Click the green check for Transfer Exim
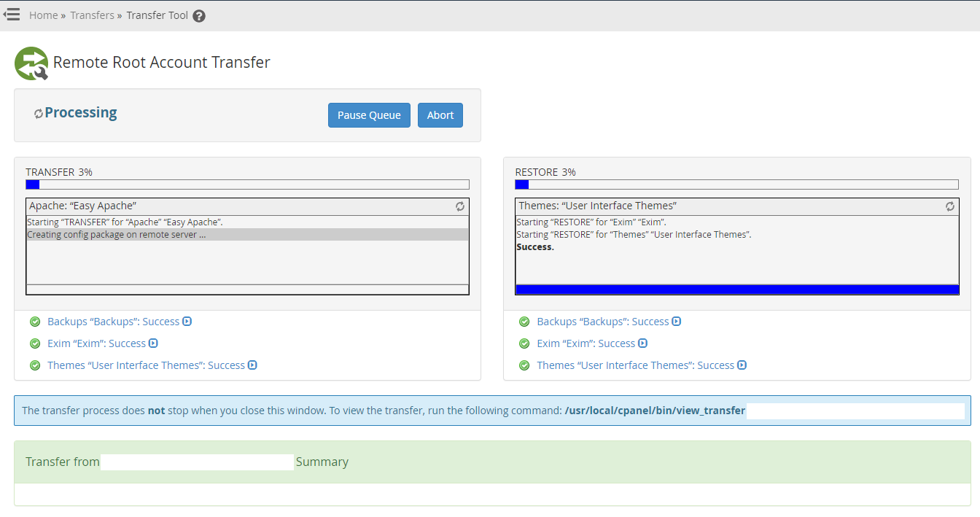 point(35,343)
